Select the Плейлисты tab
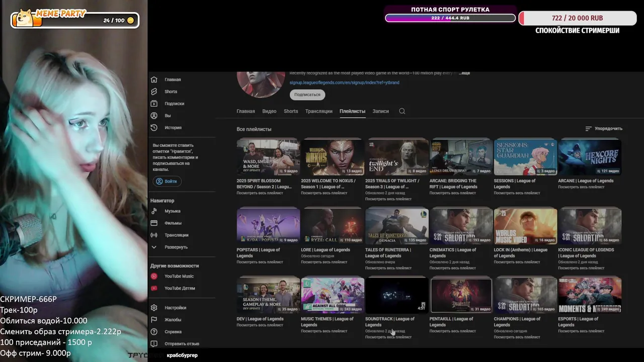This screenshot has height=362, width=644. point(352,111)
